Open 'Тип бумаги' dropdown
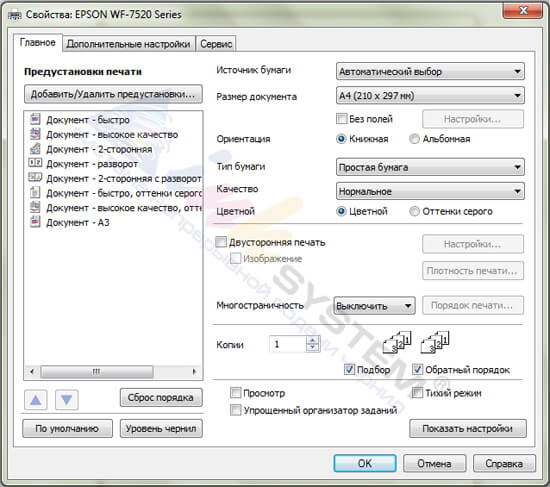Image resolution: width=550 pixels, height=487 pixels. tap(430, 167)
